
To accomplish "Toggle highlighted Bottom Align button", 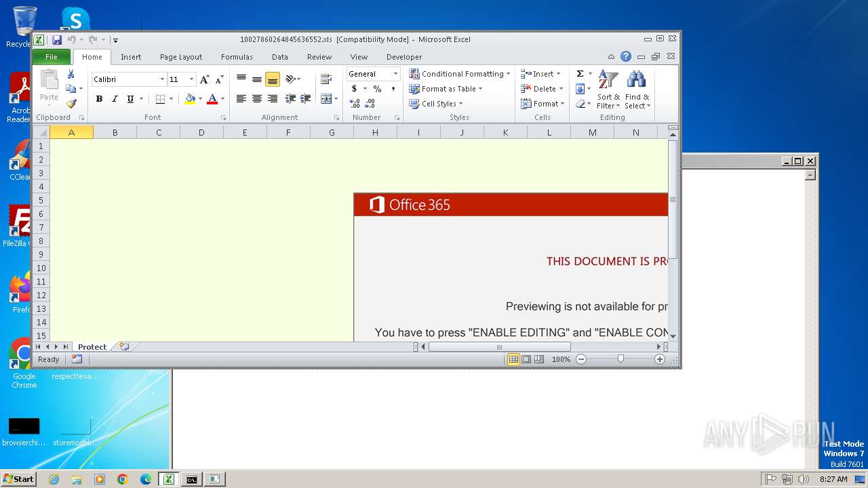I will pos(272,79).
